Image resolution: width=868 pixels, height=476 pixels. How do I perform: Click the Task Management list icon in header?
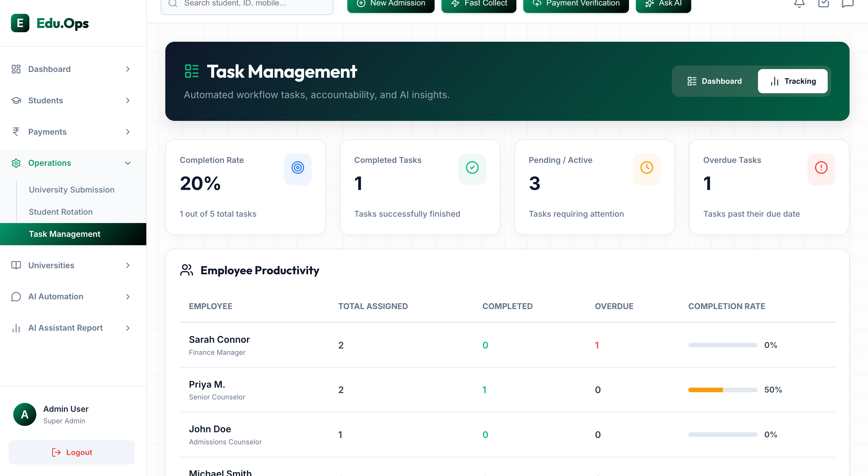pyautogui.click(x=192, y=71)
